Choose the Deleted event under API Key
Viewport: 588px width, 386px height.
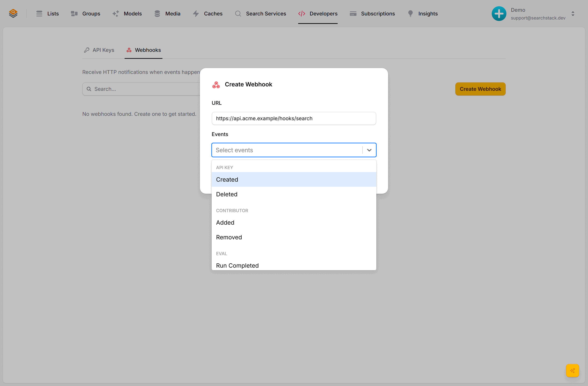[294, 194]
